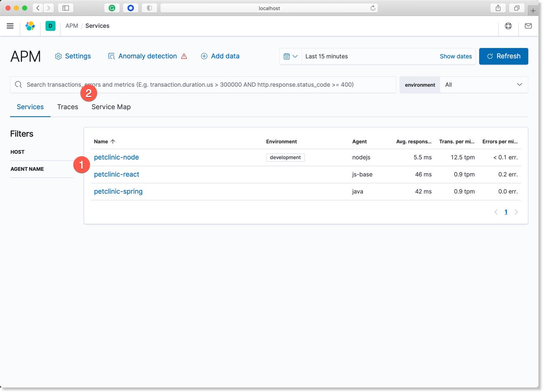Click the js-base agent cell

pyautogui.click(x=363, y=175)
